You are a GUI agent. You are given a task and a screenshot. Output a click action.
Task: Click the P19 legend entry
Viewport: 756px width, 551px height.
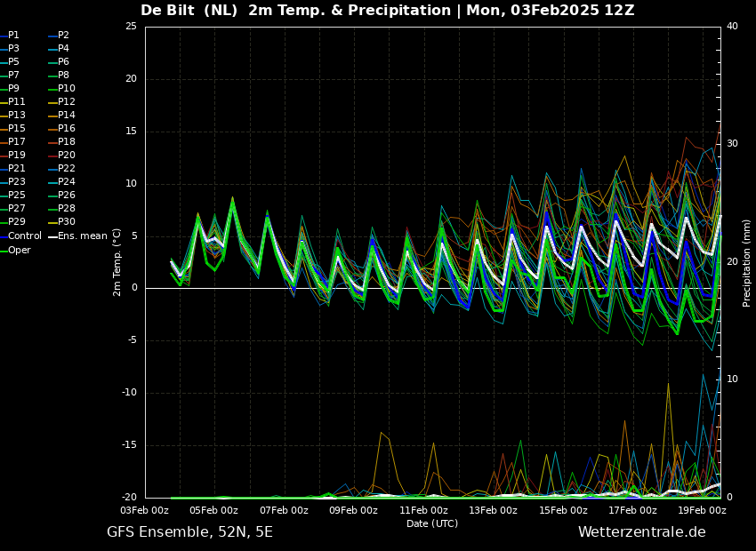point(16,155)
